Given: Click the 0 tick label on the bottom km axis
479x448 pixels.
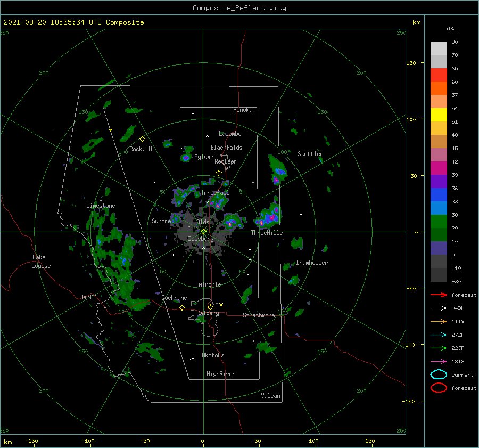Looking at the screenshot, I should [202, 441].
